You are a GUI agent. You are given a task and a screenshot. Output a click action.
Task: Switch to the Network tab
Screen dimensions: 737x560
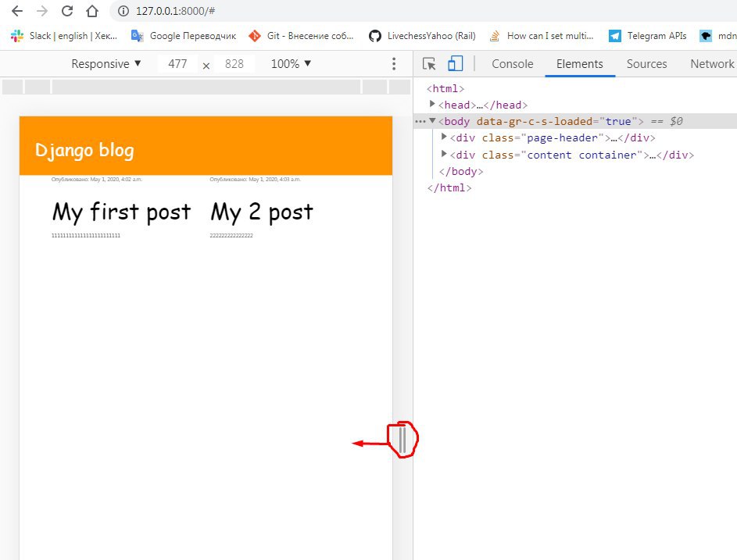click(x=712, y=64)
